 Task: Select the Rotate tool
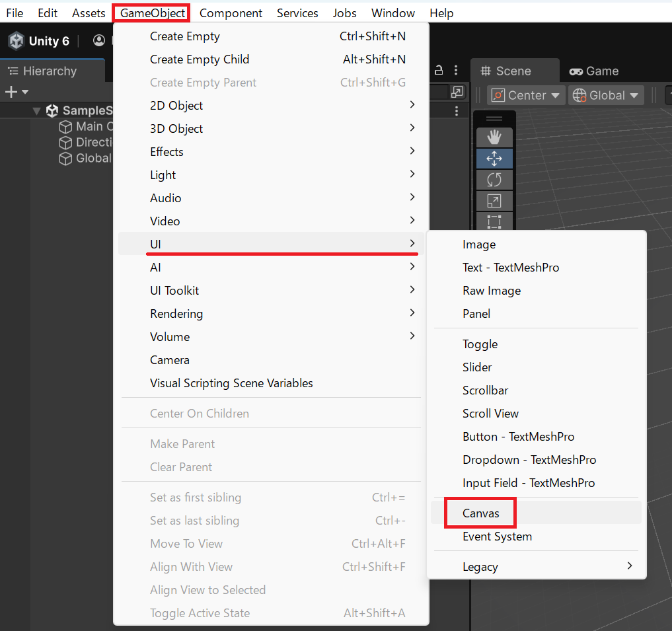(x=494, y=180)
